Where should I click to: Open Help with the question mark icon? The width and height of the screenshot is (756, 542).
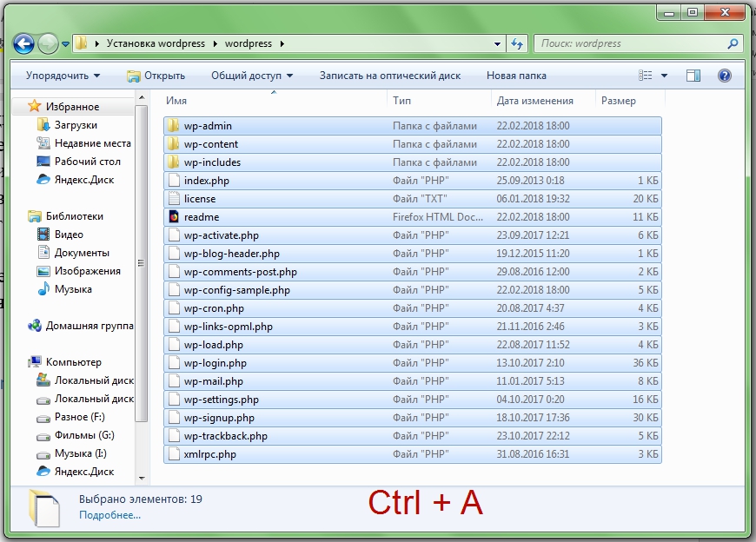[x=724, y=76]
